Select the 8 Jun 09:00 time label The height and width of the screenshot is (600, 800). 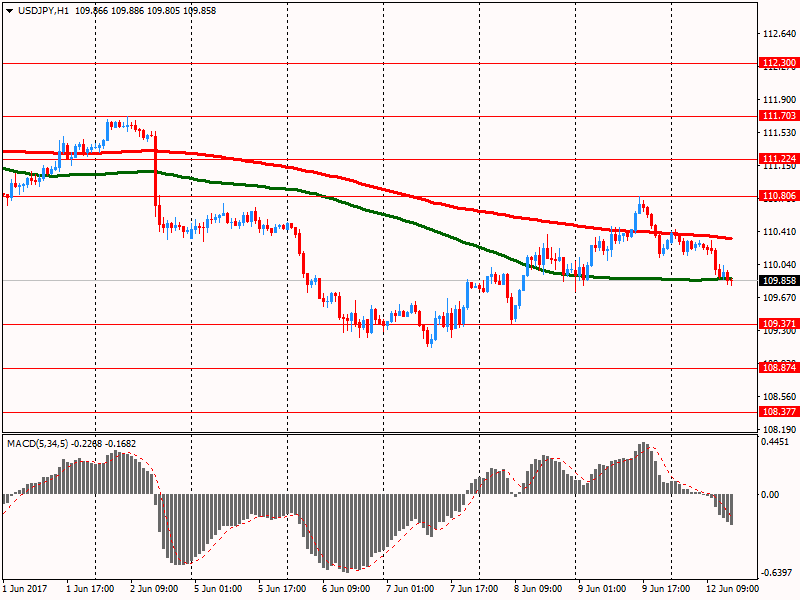click(x=538, y=589)
